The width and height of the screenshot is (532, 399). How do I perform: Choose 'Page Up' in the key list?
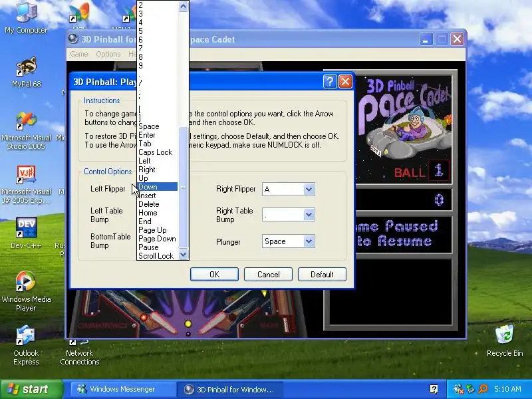click(x=158, y=230)
